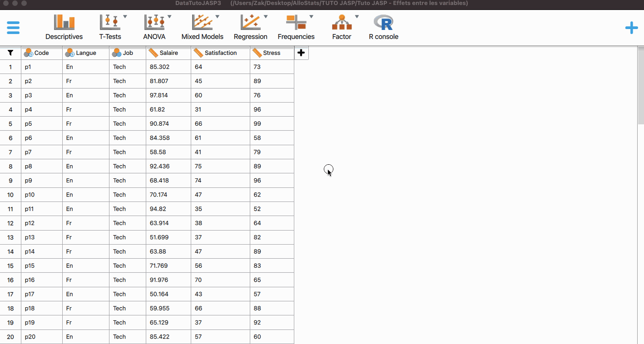Select the salary cell 97.814
The width and height of the screenshot is (644, 344).
click(x=168, y=95)
